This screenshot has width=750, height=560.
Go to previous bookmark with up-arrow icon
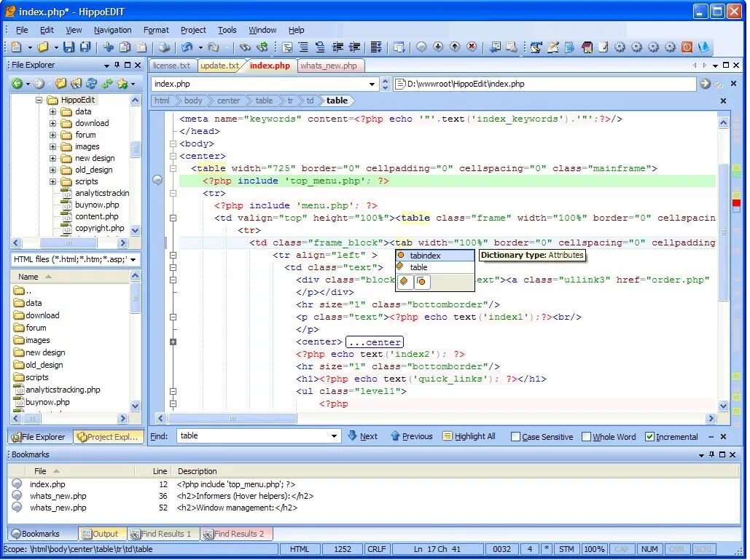[x=455, y=47]
